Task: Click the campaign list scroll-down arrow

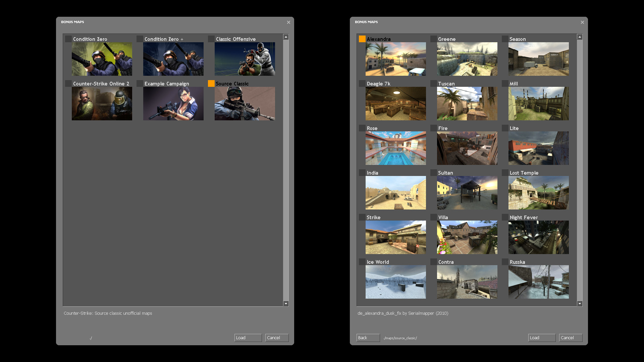Action: pos(286,304)
